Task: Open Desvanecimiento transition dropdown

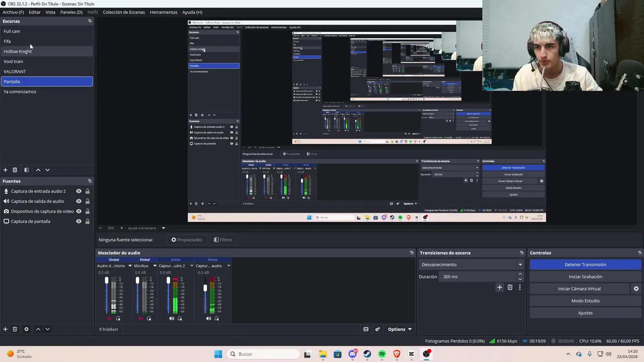Action: [472, 264]
